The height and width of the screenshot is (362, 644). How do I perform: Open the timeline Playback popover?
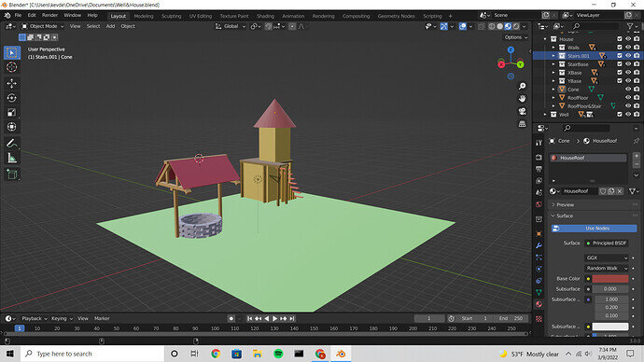coord(35,318)
